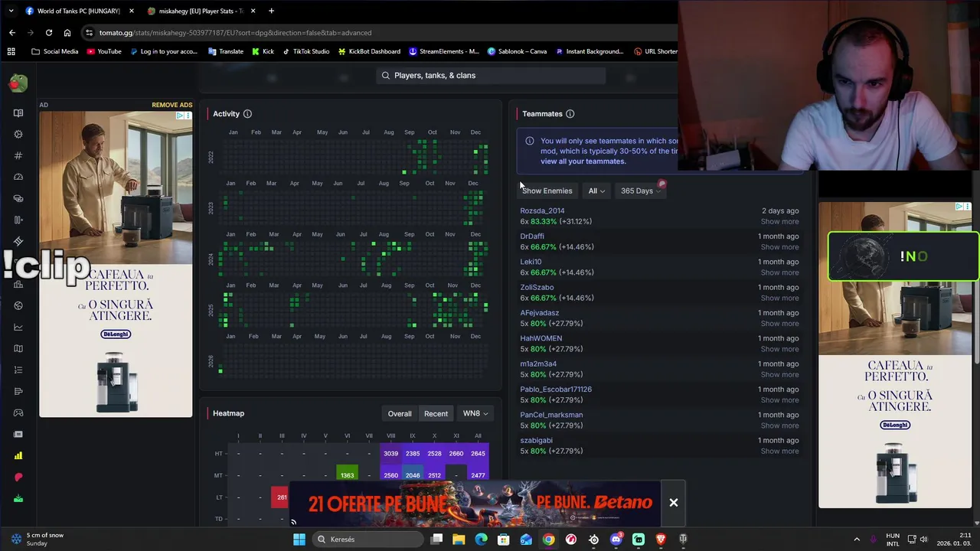Viewport: 980px width, 551px height.
Task: Open the speedometer icon in sidebar
Action: pos(18,177)
